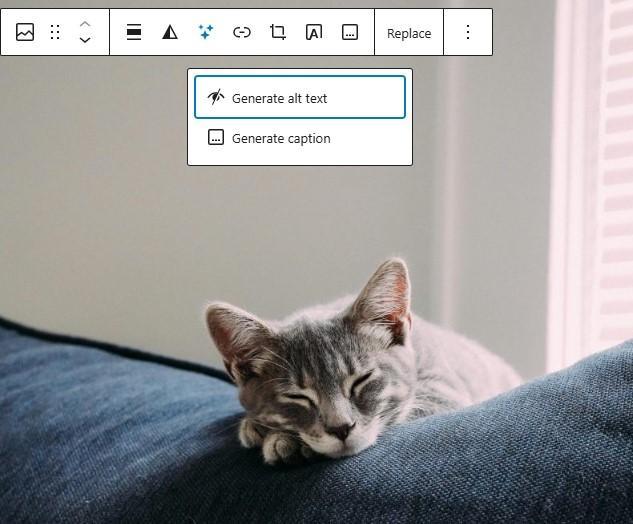Grab the block drag handle icon
Viewport: 633px width, 524px height.
pos(55,32)
